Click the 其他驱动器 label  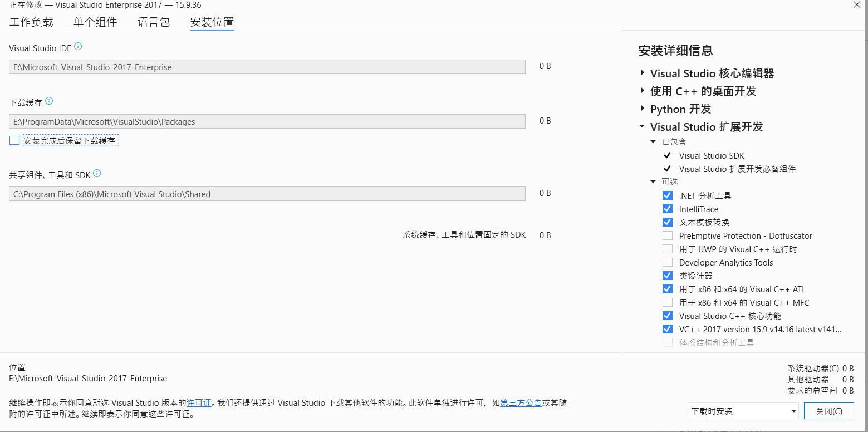pyautogui.click(x=808, y=380)
